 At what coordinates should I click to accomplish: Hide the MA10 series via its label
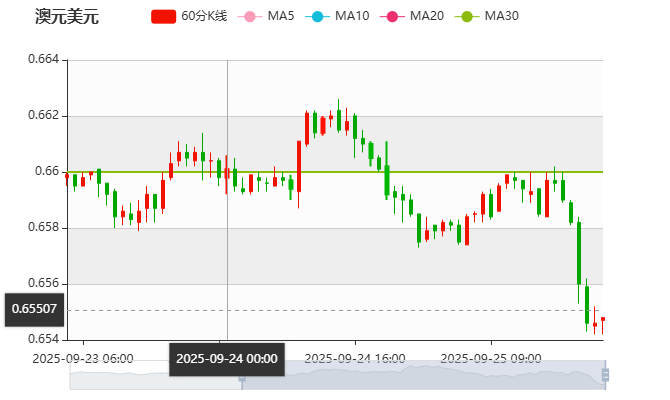pyautogui.click(x=352, y=16)
